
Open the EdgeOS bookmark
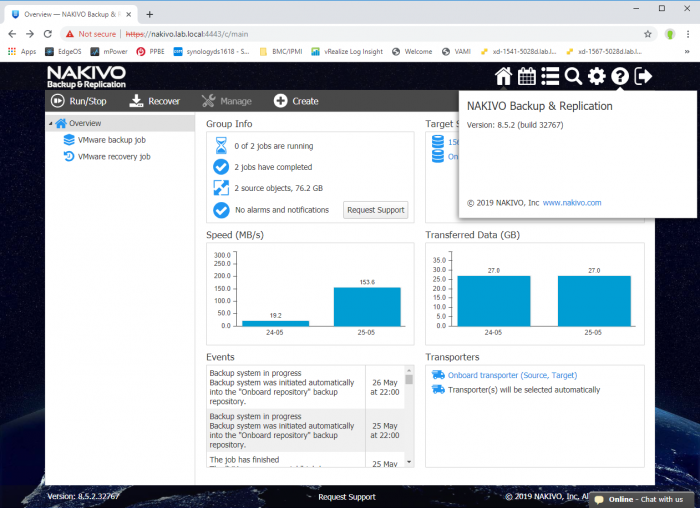tap(63, 51)
